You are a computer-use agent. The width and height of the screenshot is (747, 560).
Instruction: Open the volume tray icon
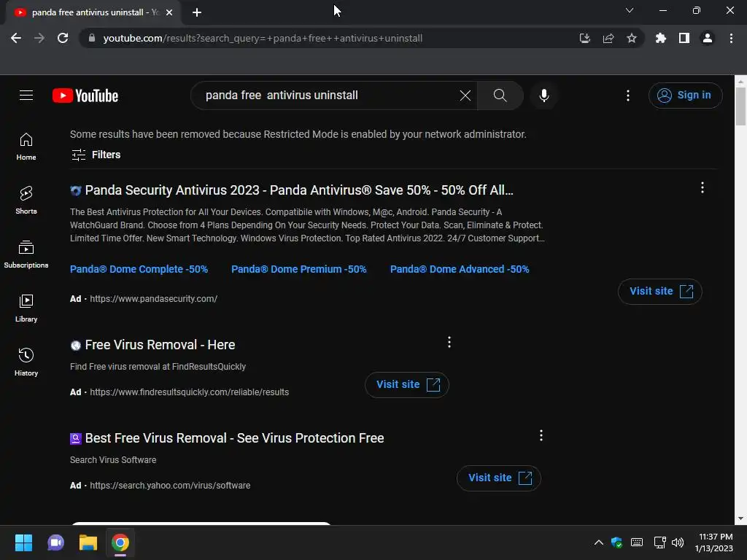coord(678,542)
